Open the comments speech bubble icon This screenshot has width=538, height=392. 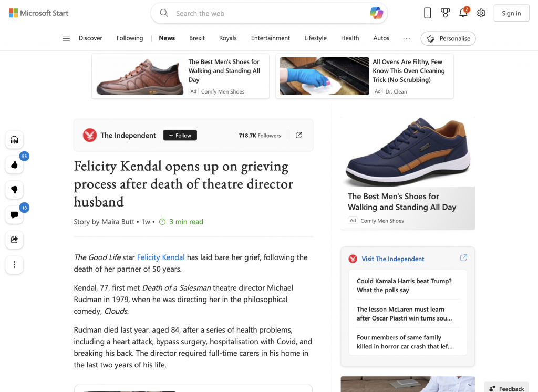(14, 214)
